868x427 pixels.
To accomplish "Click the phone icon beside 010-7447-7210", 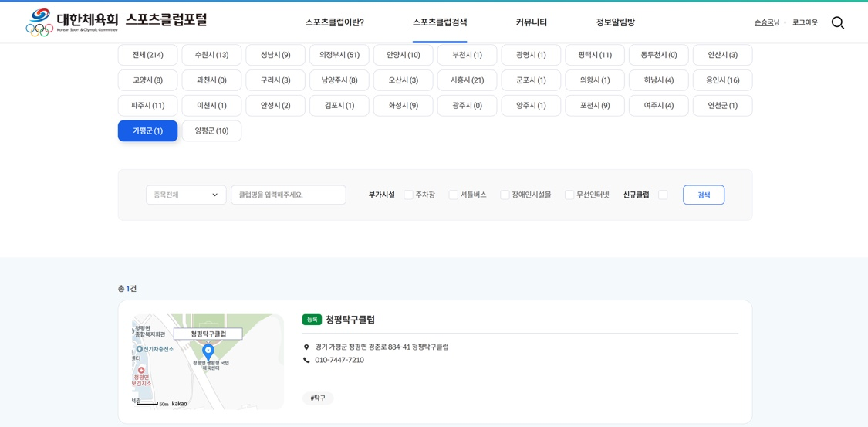I will 306,360.
